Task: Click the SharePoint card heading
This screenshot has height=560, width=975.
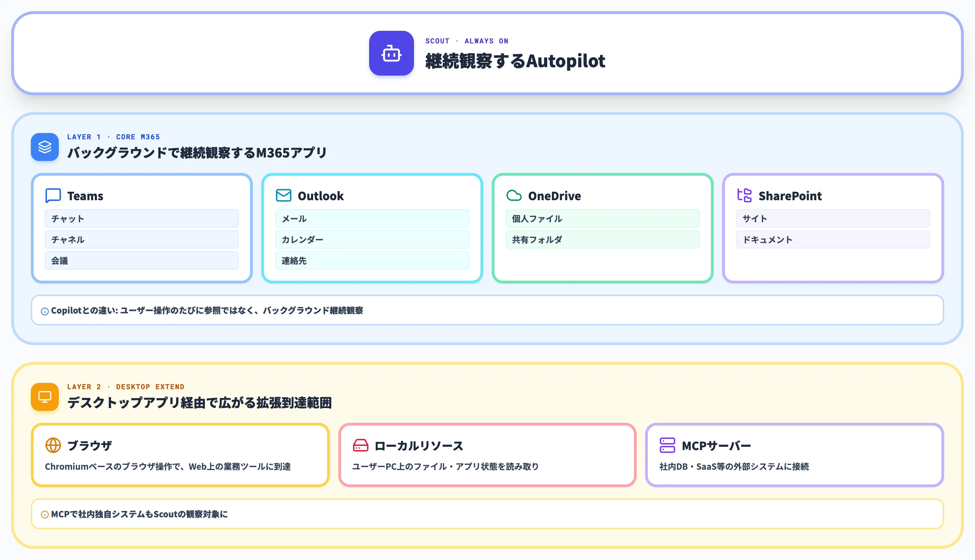Action: click(790, 196)
